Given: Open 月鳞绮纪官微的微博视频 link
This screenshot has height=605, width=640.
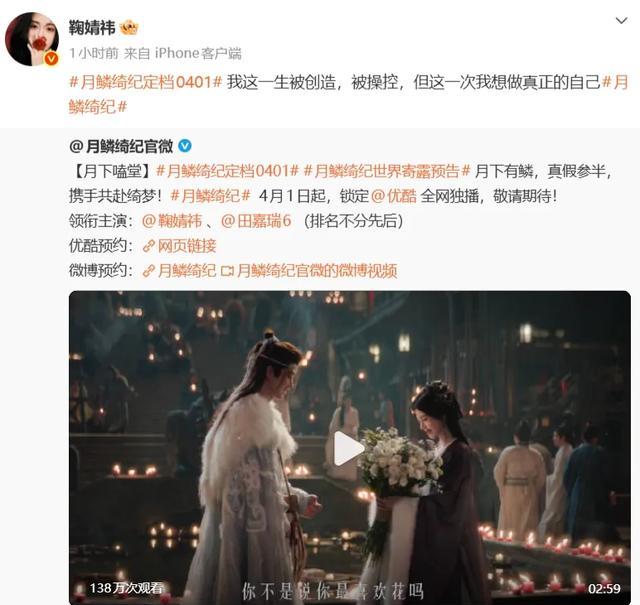Looking at the screenshot, I should point(317,271).
